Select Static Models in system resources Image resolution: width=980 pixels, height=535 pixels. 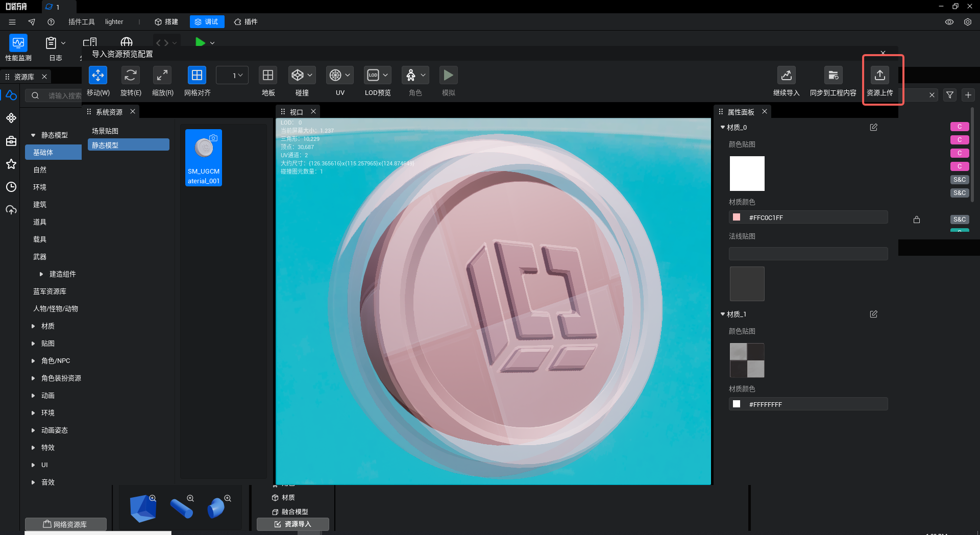point(129,145)
